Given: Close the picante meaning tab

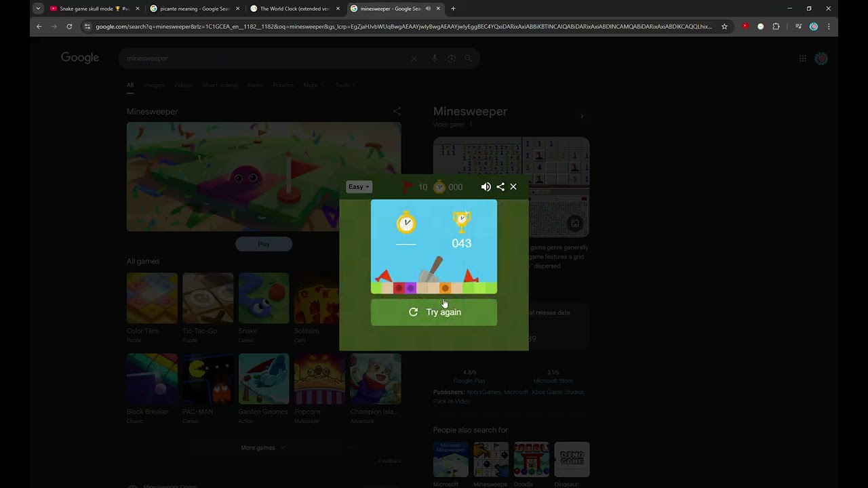Looking at the screenshot, I should (x=237, y=9).
